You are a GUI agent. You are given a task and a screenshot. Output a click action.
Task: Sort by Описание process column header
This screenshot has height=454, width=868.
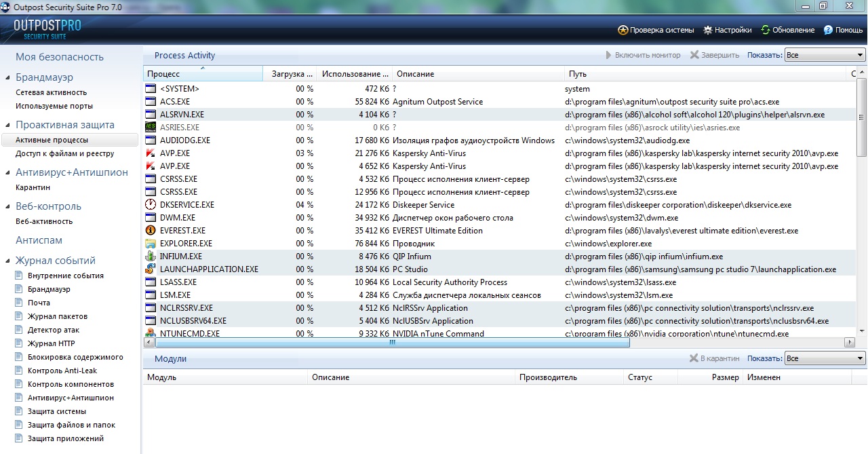coord(478,73)
